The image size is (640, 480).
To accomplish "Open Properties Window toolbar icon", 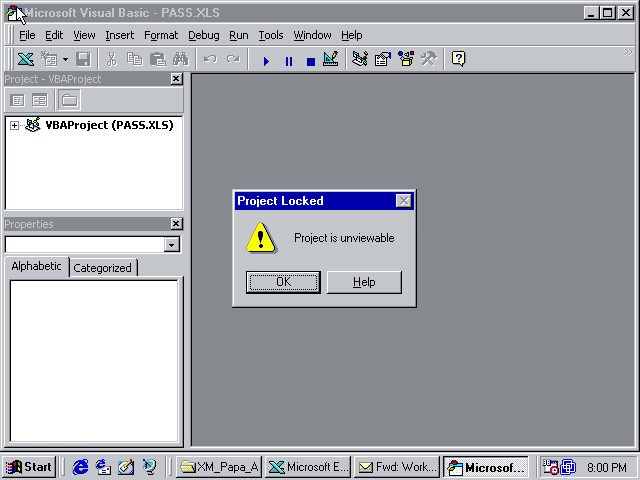I will point(383,59).
